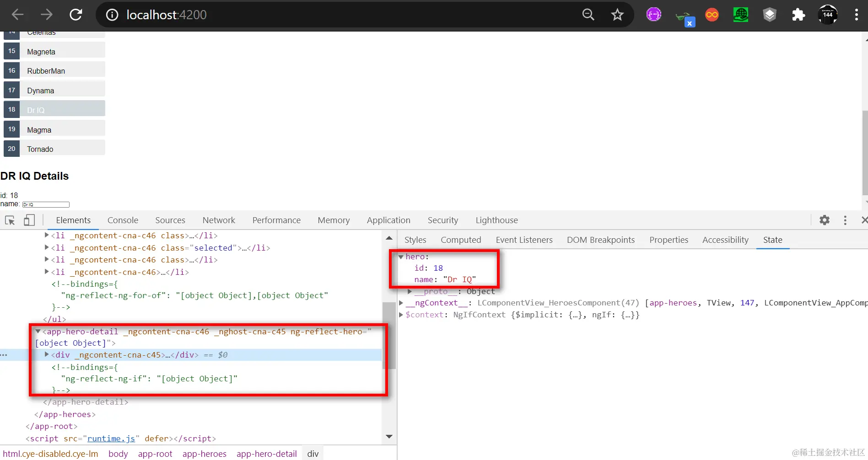Expand the li node without a class attribute
This screenshot has width=868, height=460.
(x=47, y=272)
